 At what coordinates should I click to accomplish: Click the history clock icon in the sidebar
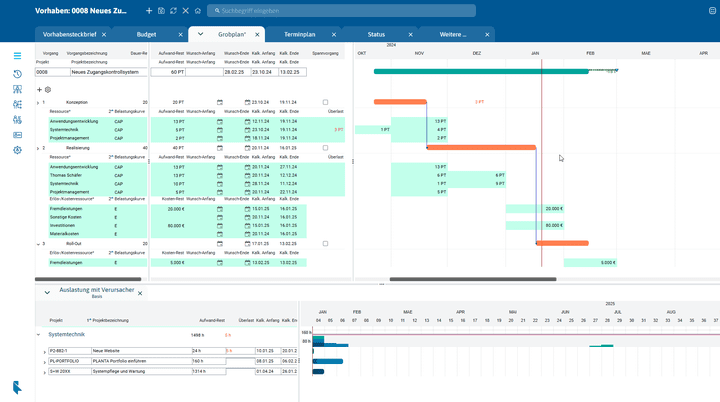click(17, 74)
